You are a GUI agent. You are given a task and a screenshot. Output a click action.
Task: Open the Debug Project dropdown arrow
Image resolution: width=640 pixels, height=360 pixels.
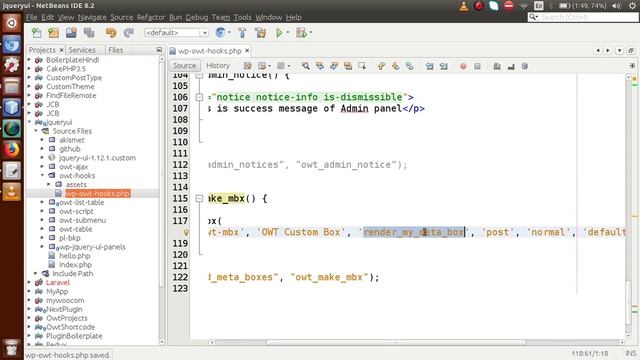[x=311, y=33]
